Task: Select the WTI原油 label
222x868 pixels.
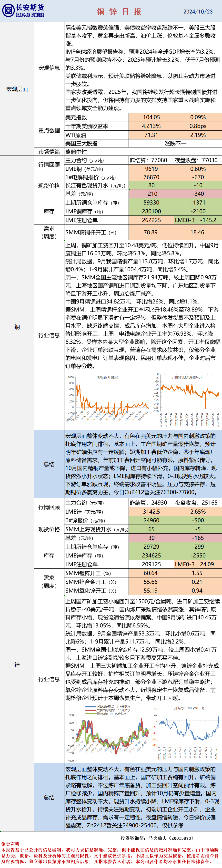Action: (x=76, y=135)
